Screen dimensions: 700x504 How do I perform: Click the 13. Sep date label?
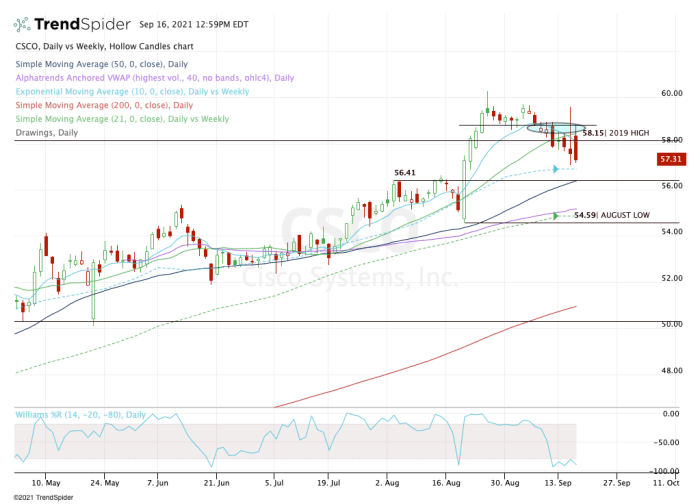[x=558, y=483]
